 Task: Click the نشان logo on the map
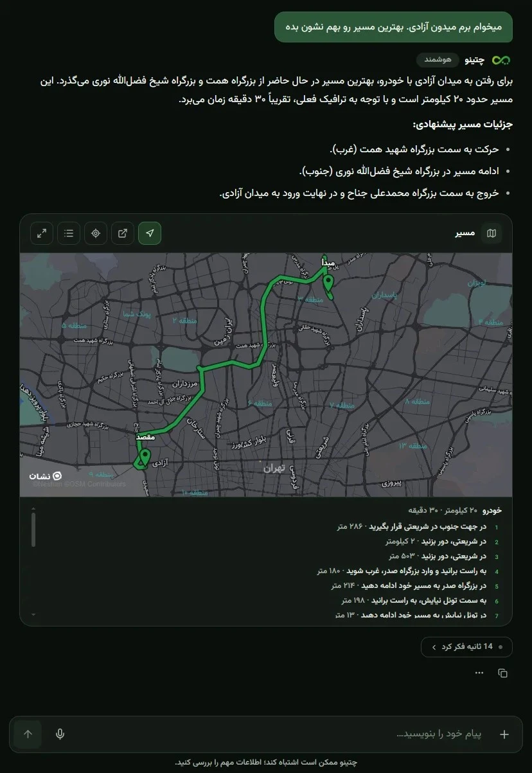click(45, 476)
